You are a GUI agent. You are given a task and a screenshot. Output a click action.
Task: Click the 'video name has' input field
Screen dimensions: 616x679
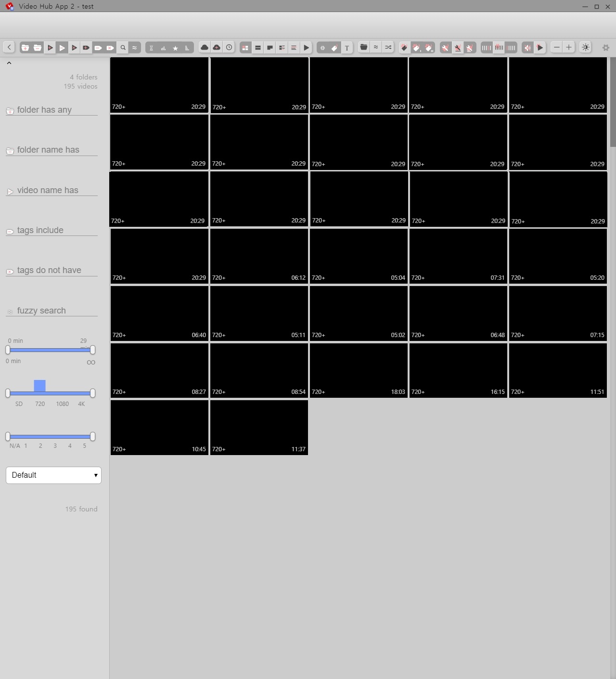pos(51,190)
